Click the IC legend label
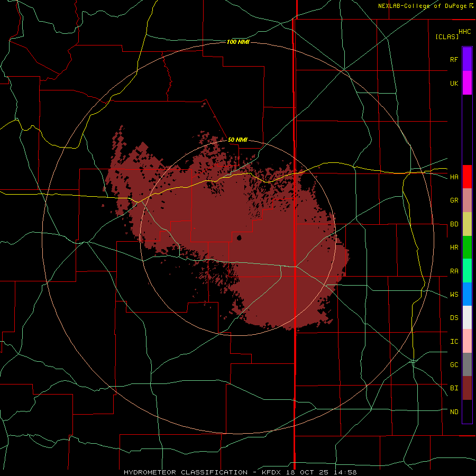 point(454,342)
